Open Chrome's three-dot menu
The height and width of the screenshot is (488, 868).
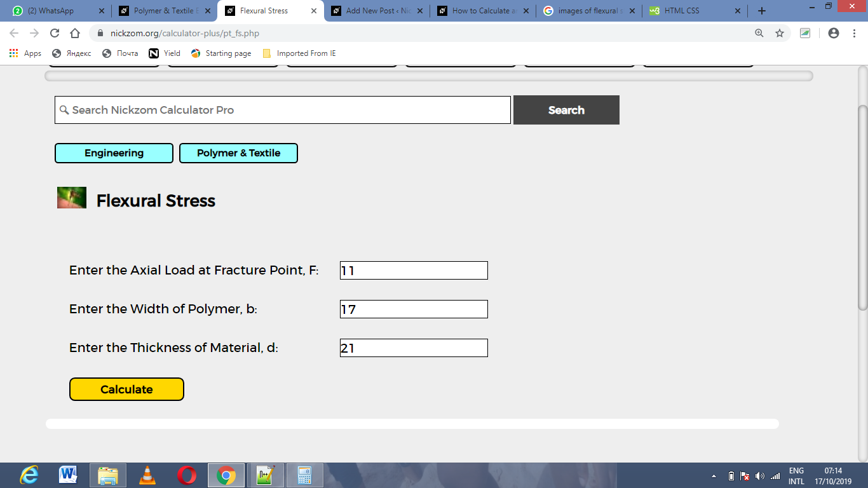pyautogui.click(x=854, y=33)
